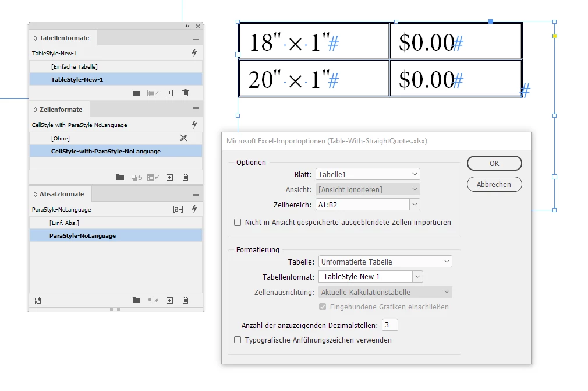Viewport: 588px width, 391px height.
Task: Create a new paragraph style
Action: pos(169,300)
